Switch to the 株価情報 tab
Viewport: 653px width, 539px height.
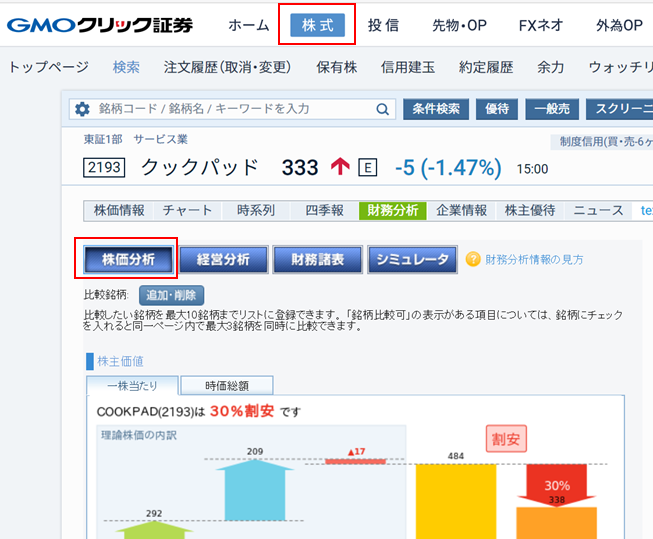(x=119, y=210)
